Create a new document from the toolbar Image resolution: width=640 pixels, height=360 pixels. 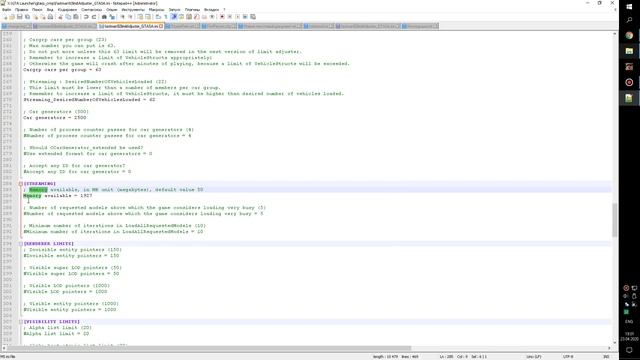coord(5,17)
